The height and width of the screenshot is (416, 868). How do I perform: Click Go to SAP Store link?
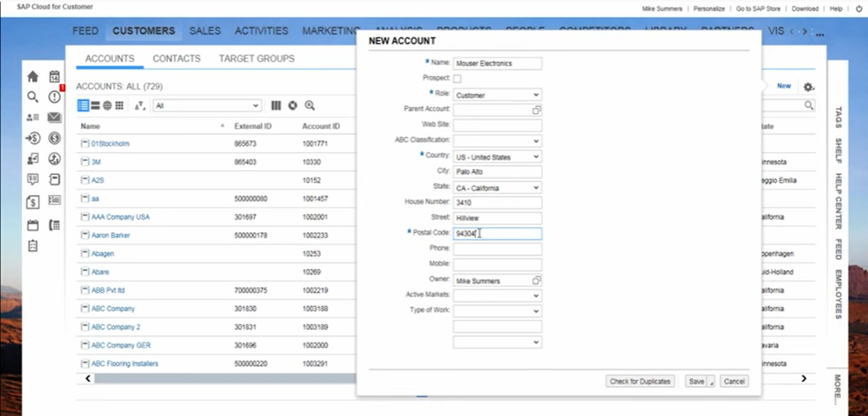tap(758, 8)
